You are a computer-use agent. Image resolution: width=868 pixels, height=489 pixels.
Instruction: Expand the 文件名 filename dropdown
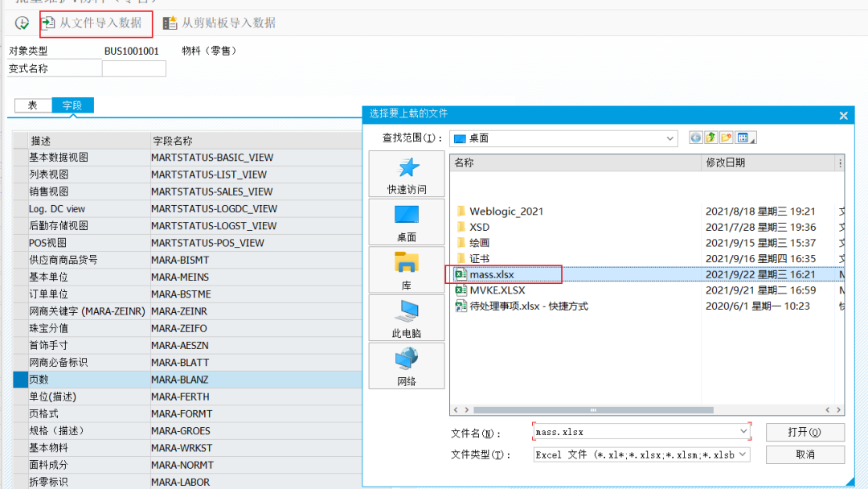click(x=743, y=431)
